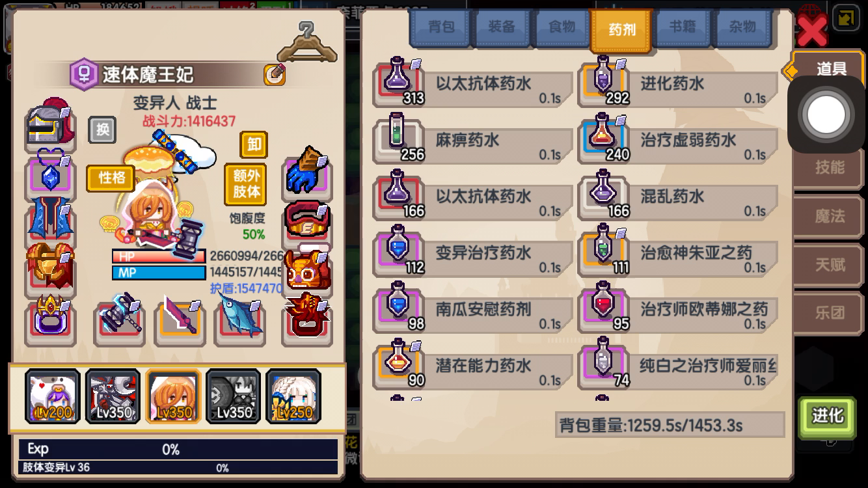This screenshot has height=488, width=868.
Task: Click the green 进化 button
Action: tap(827, 415)
